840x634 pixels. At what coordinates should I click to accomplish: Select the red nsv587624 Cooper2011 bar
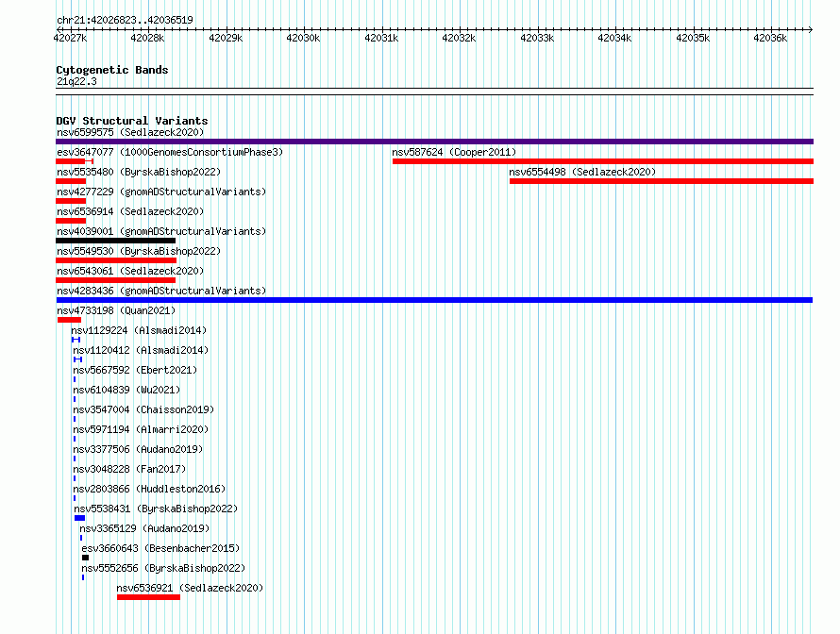[x=603, y=161]
